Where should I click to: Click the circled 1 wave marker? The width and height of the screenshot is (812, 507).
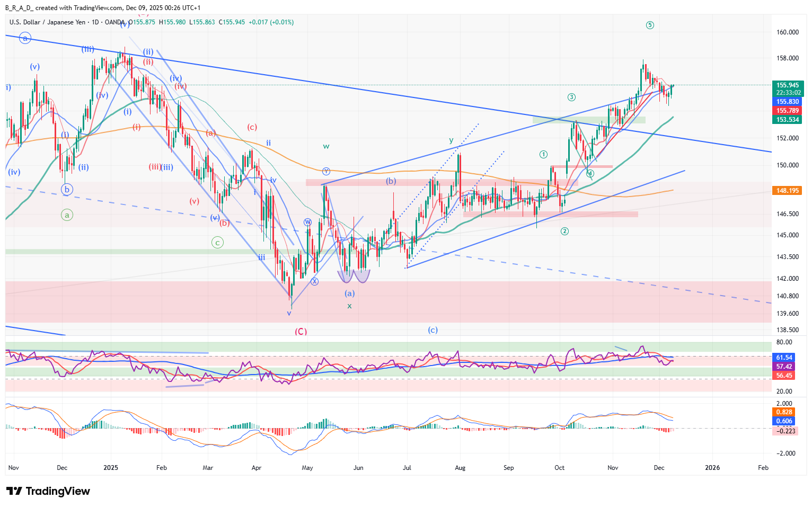[x=543, y=154]
